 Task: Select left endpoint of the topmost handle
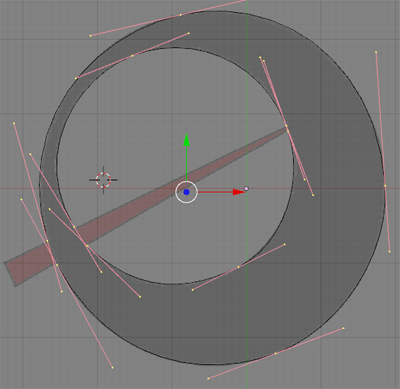click(90, 36)
